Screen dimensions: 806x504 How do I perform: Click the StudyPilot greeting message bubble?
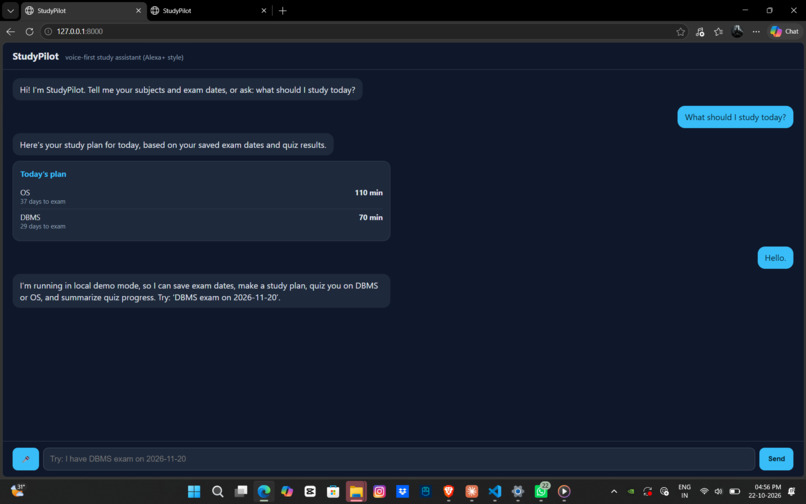tap(188, 89)
